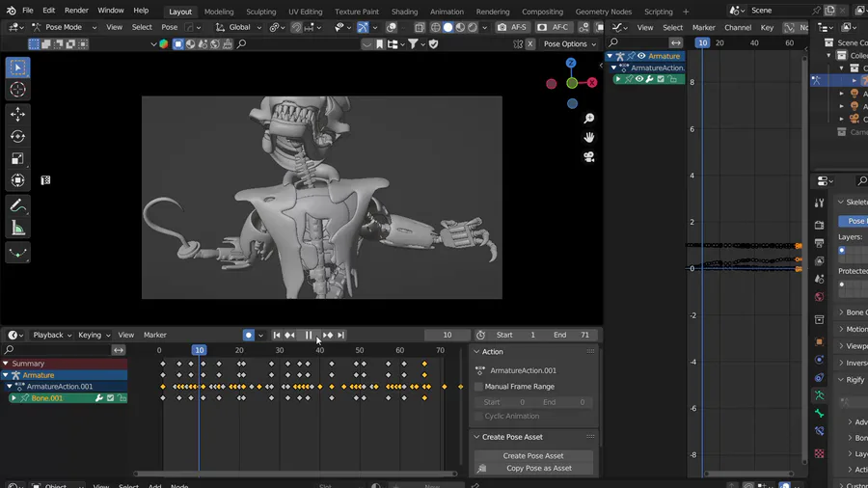The image size is (868, 488).
Task: Click the camera view icon in viewport
Action: (x=588, y=157)
